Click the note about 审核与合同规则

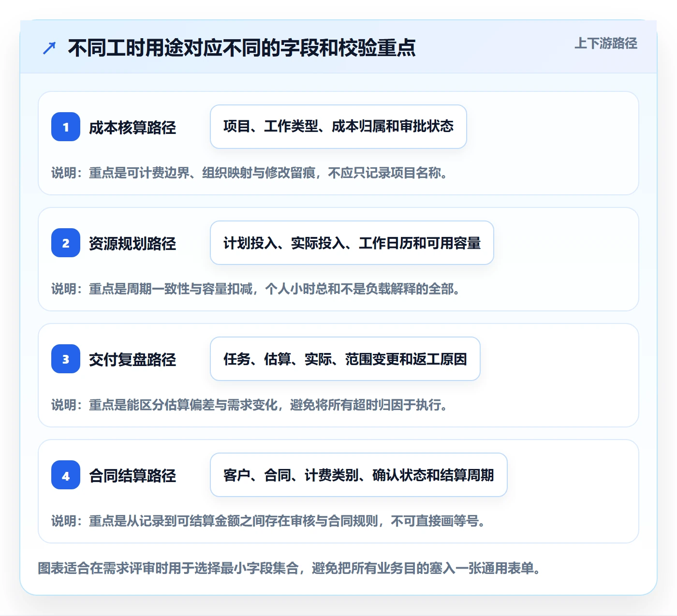[x=269, y=521]
